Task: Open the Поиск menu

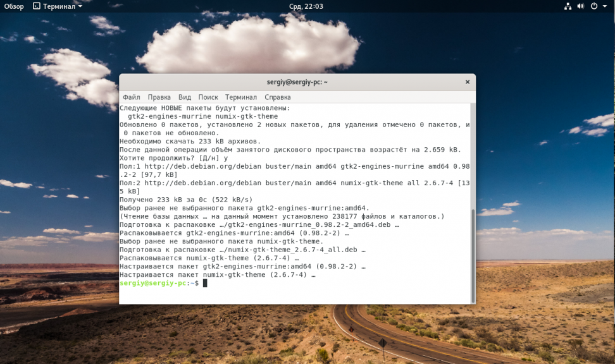Action: tap(208, 97)
